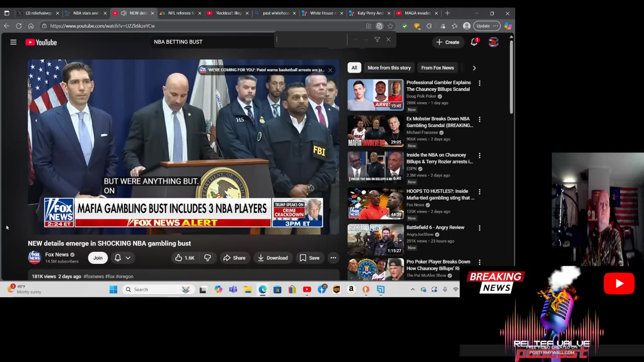Open Fox News channel avatar
Screen dimensions: 644x362
click(x=34, y=257)
